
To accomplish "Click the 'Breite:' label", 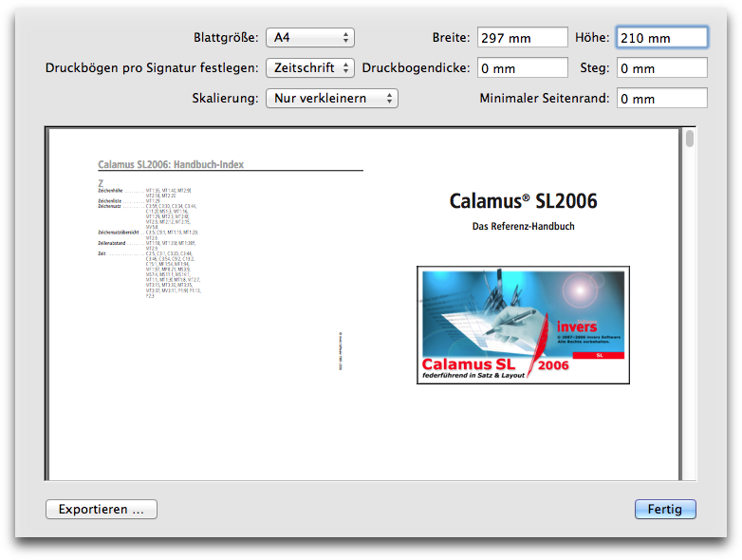I will pyautogui.click(x=451, y=37).
